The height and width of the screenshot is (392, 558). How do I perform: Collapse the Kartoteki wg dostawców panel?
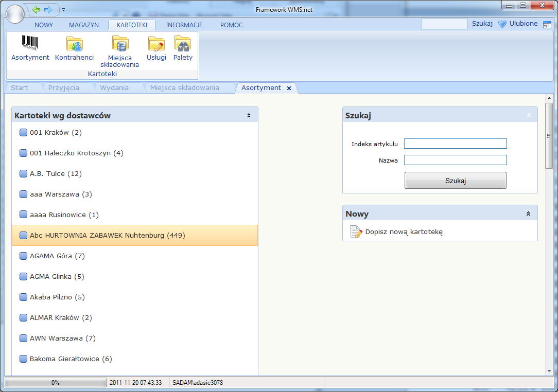(x=249, y=115)
